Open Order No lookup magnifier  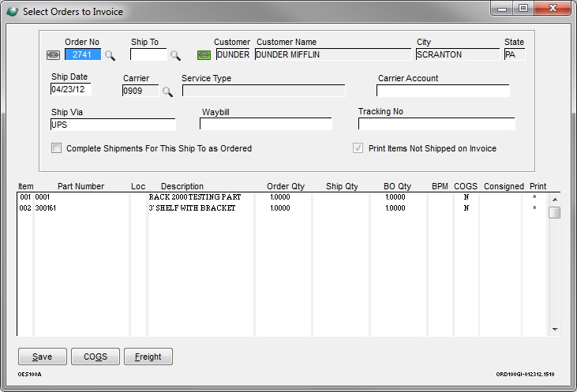[110, 55]
